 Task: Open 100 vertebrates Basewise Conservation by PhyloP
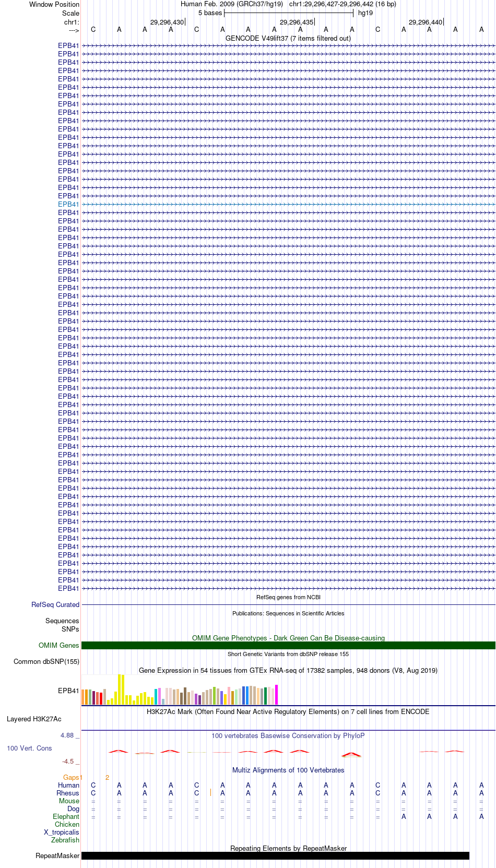click(x=288, y=735)
